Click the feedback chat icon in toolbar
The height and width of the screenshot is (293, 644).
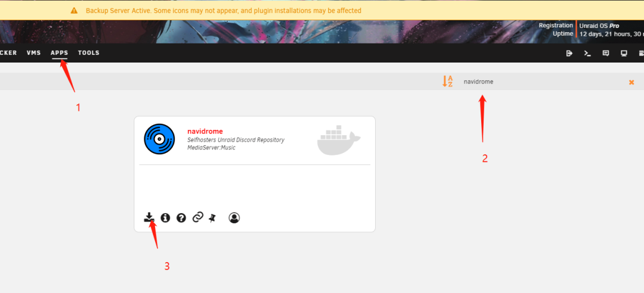[x=605, y=53]
